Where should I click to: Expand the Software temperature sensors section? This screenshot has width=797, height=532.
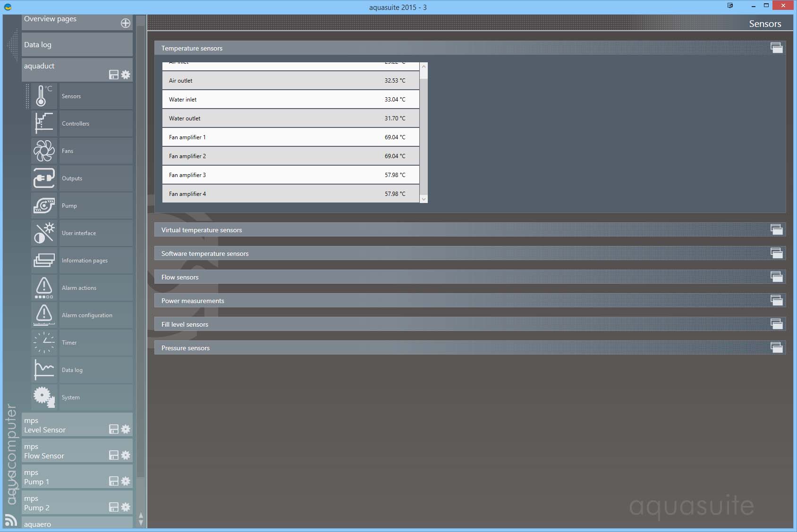[x=777, y=253]
